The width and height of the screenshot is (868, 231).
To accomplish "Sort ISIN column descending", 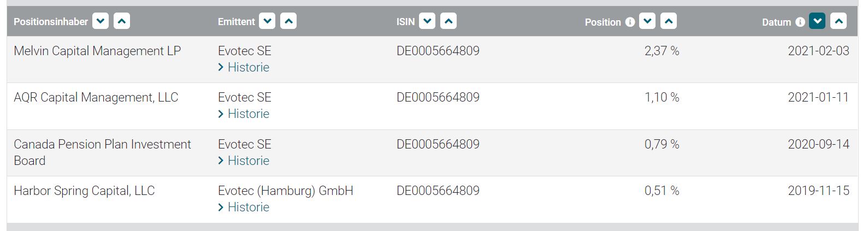I will pyautogui.click(x=427, y=21).
